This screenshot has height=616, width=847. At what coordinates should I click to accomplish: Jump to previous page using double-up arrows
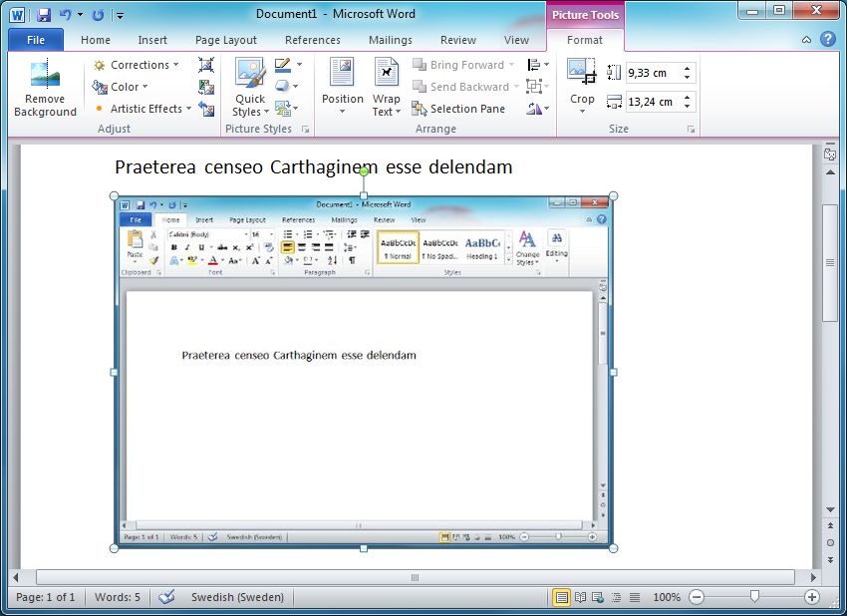(830, 525)
